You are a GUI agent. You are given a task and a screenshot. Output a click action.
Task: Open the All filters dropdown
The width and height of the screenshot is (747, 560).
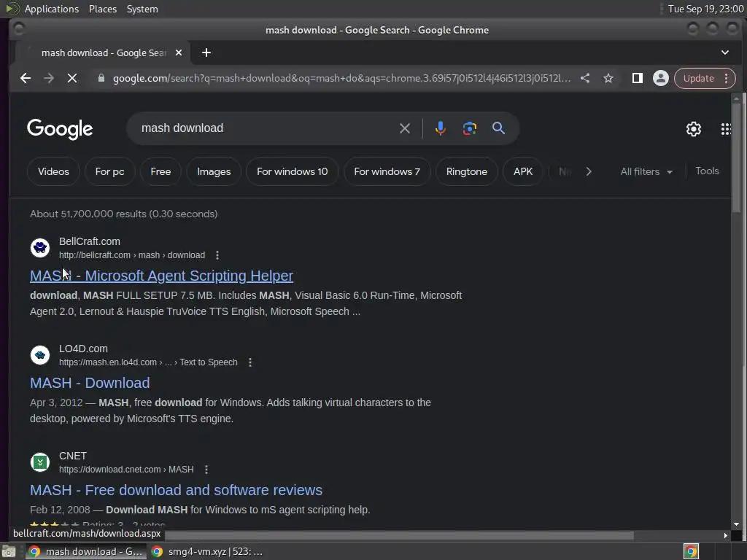[646, 171]
